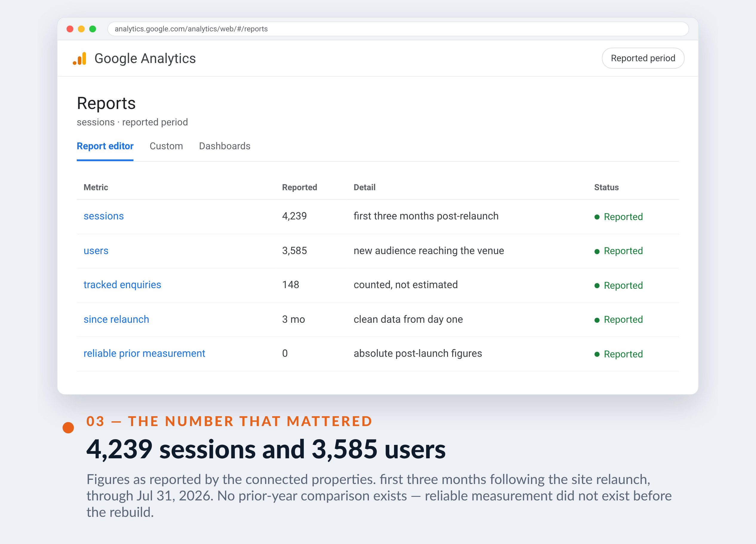Switch to the Custom tab
This screenshot has height=544, width=756.
(166, 146)
